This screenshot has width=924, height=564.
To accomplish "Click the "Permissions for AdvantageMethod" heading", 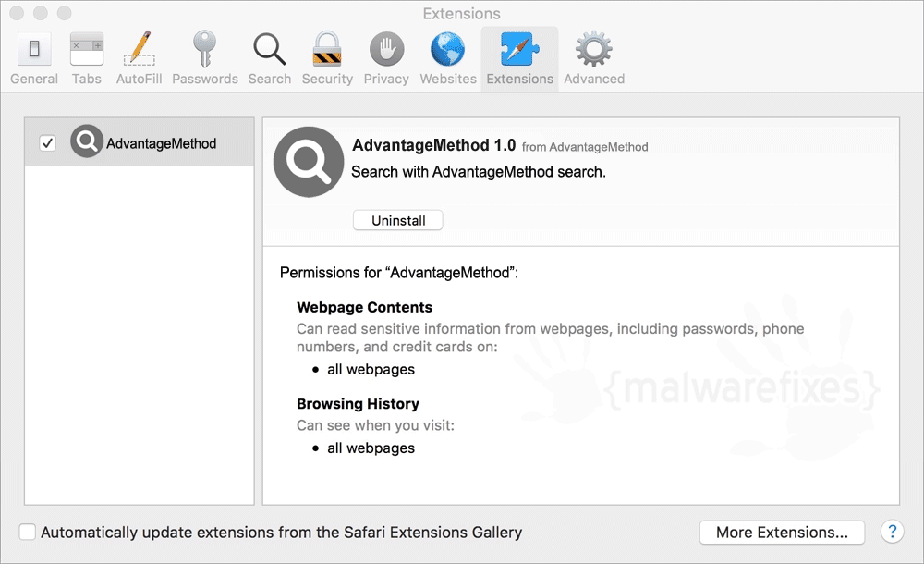I will [x=399, y=273].
